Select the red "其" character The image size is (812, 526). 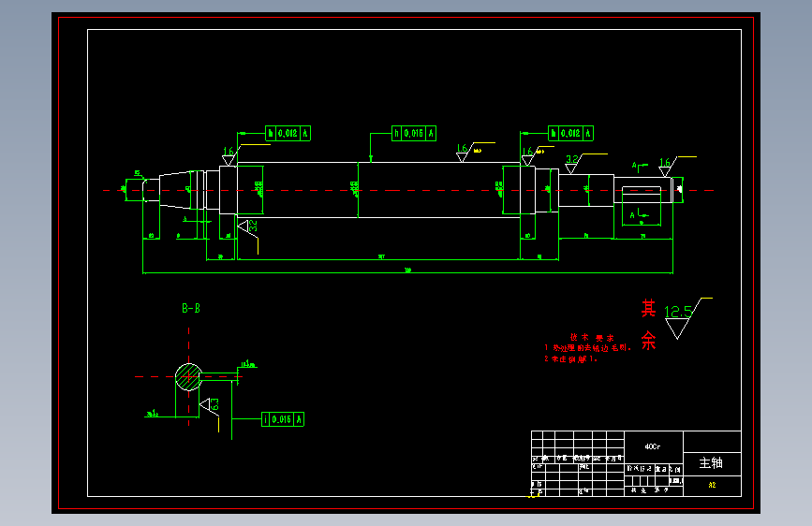(x=649, y=309)
